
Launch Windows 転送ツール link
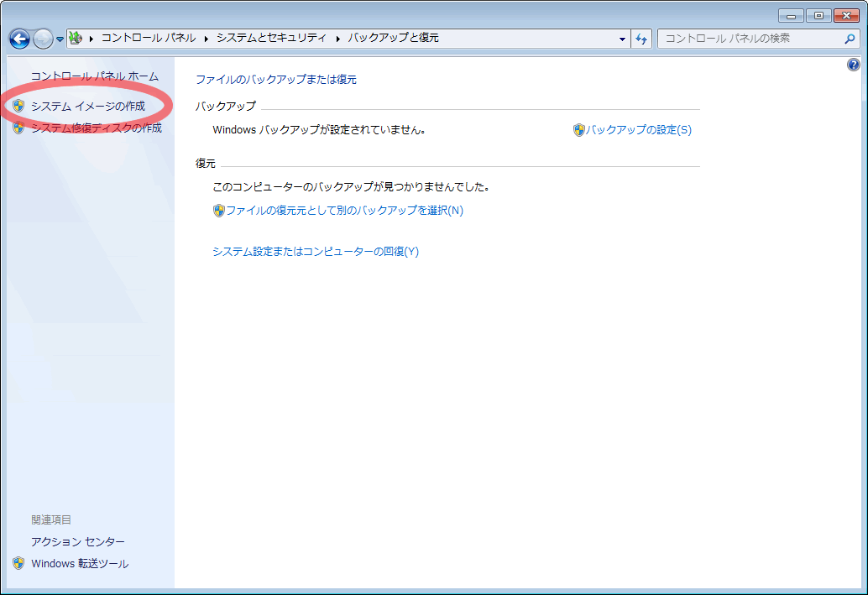80,563
